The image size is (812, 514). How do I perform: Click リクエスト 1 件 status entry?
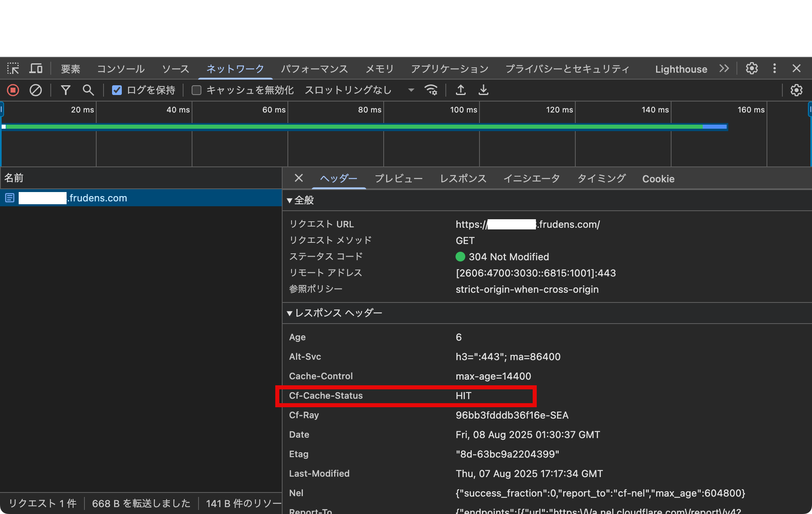tap(43, 503)
